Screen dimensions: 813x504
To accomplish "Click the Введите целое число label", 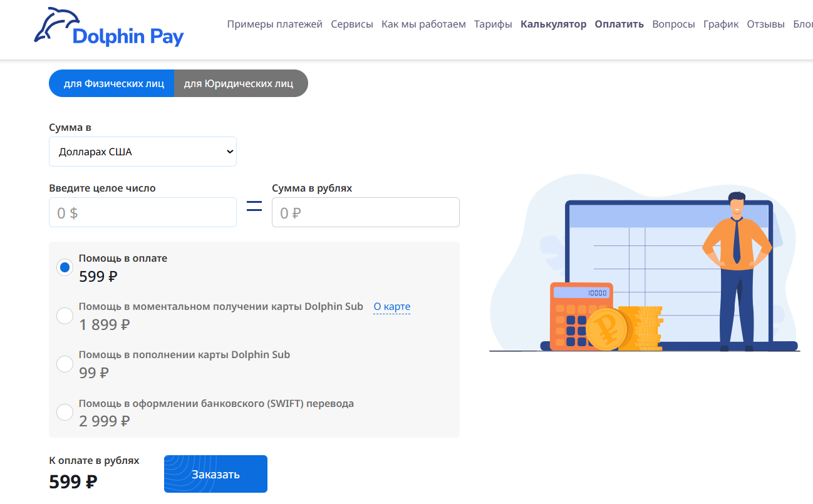I will [x=102, y=188].
